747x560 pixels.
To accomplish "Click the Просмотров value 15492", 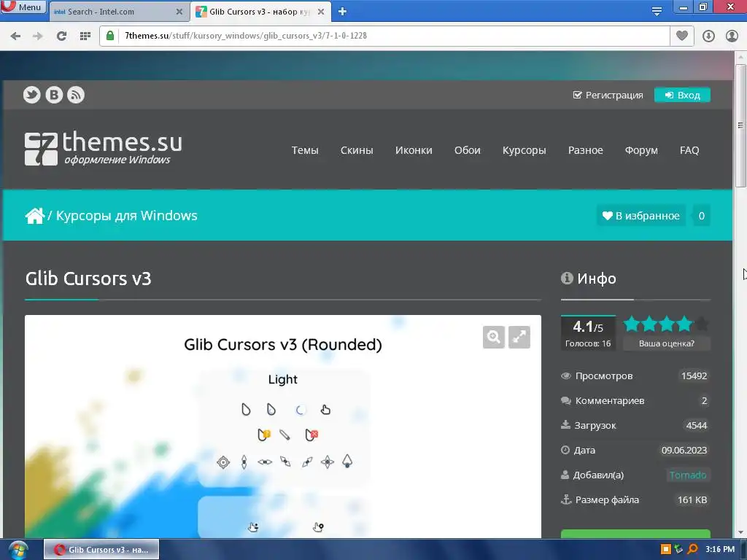I will [694, 376].
